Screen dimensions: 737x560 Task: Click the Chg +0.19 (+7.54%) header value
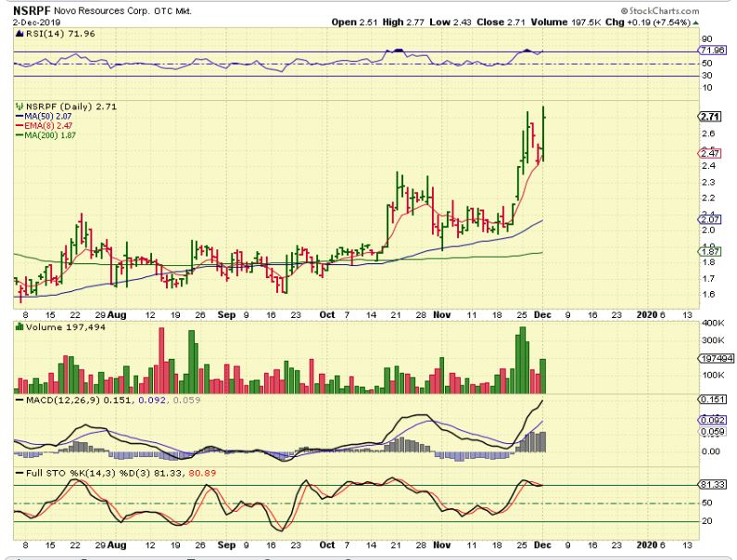(648, 22)
